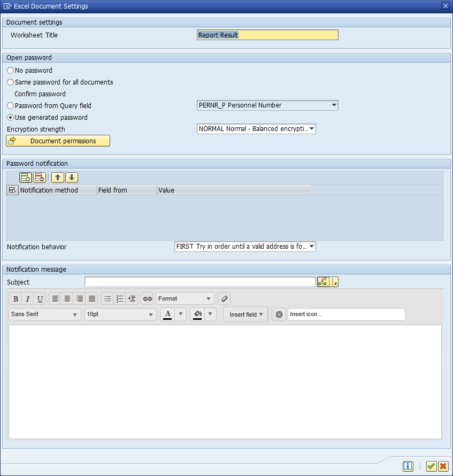This screenshot has height=476, width=453.
Task: Open the font color picker
Action: [167, 314]
